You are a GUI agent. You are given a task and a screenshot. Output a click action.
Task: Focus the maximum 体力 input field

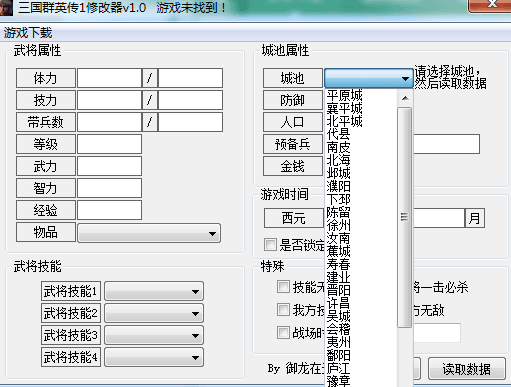[190, 78]
